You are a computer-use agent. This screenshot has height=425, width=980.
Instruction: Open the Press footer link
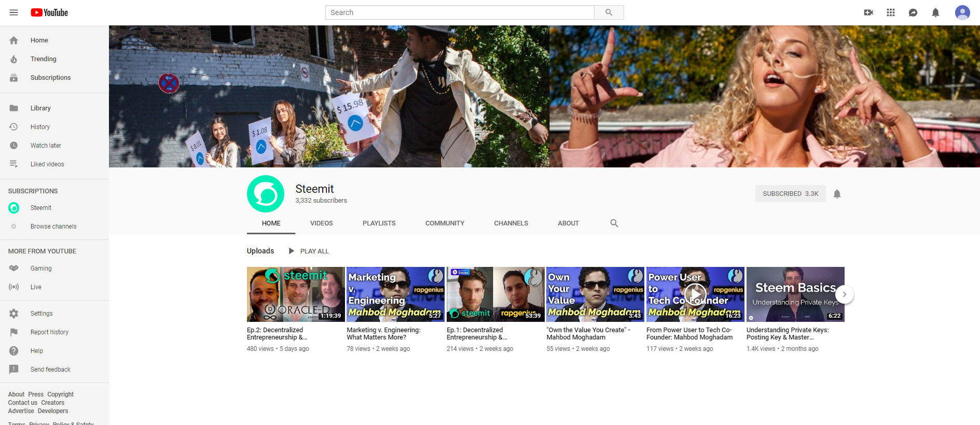tap(36, 394)
